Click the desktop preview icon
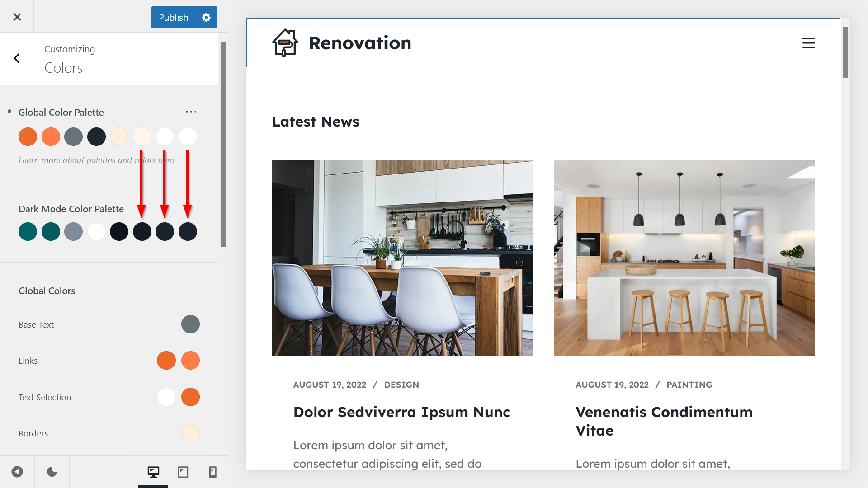Viewport: 868px width, 488px height. click(154, 471)
